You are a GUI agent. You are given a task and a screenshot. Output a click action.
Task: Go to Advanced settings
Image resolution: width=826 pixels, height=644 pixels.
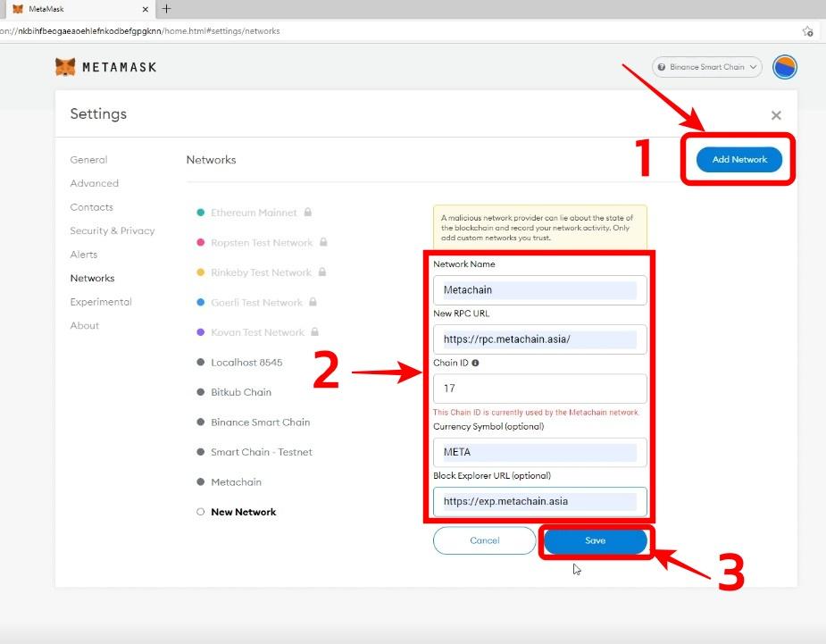[95, 183]
